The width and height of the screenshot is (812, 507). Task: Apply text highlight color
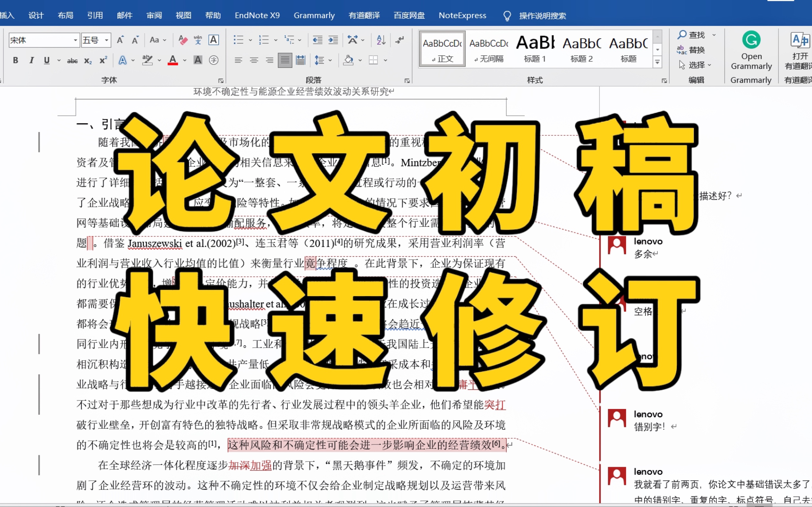pos(147,60)
